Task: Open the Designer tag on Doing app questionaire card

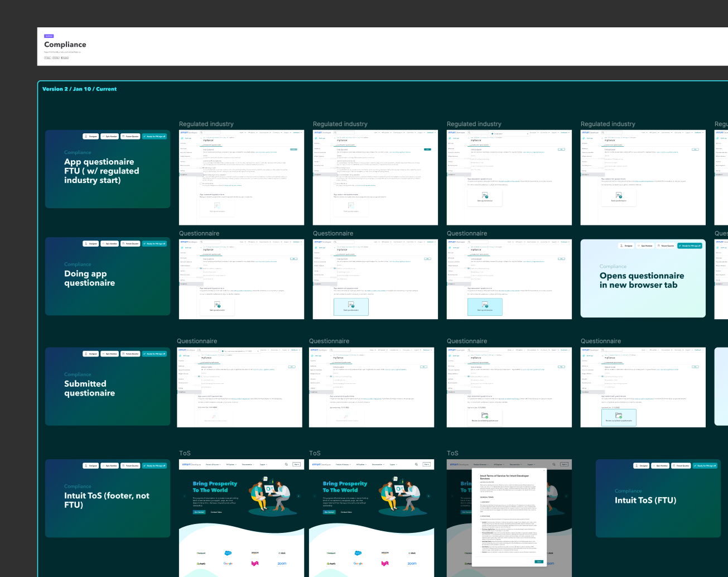Action: click(x=91, y=244)
